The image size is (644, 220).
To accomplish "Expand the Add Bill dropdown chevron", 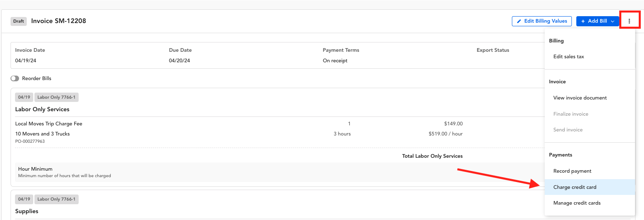I will [x=612, y=21].
